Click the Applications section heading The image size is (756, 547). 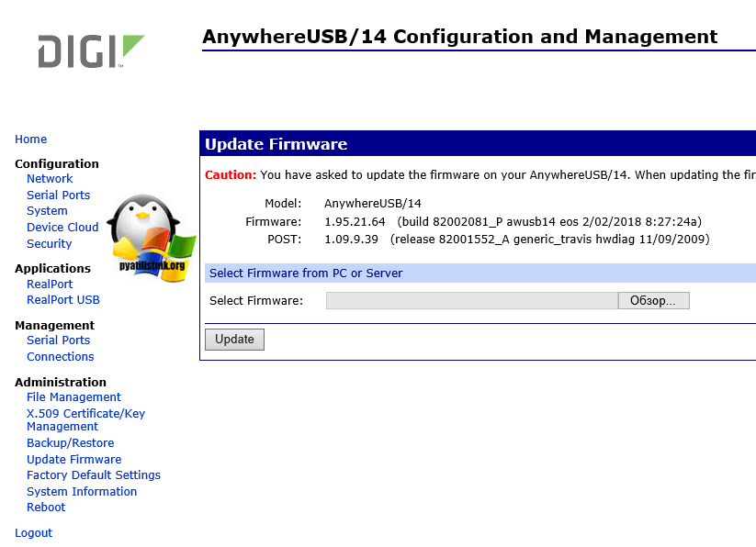tap(52, 268)
